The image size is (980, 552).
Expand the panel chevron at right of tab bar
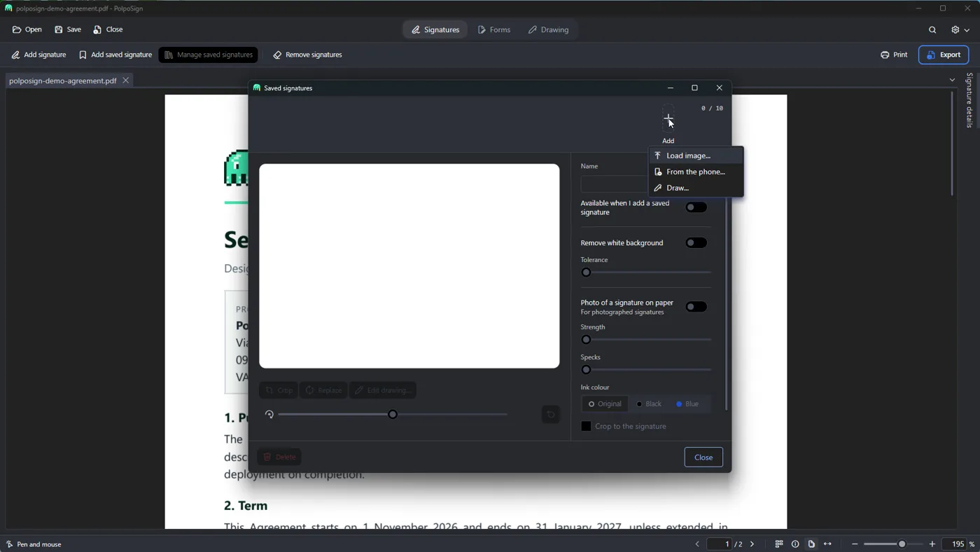click(x=952, y=81)
